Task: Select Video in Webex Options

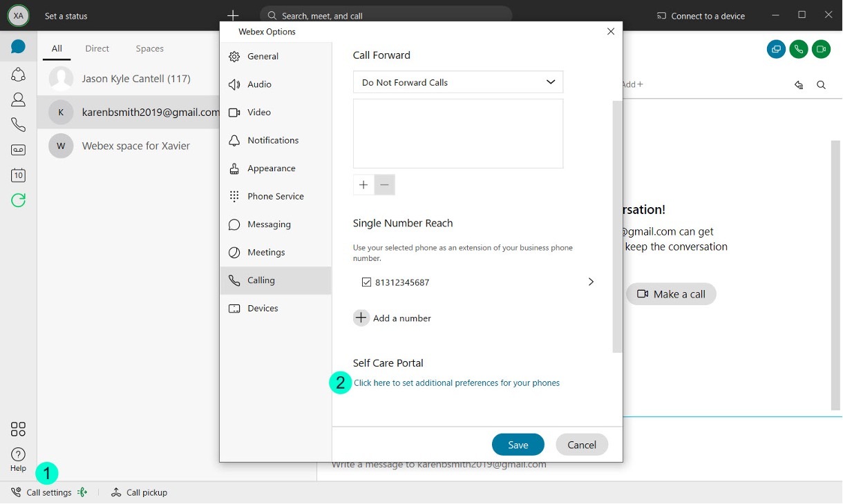Action: (x=275, y=113)
